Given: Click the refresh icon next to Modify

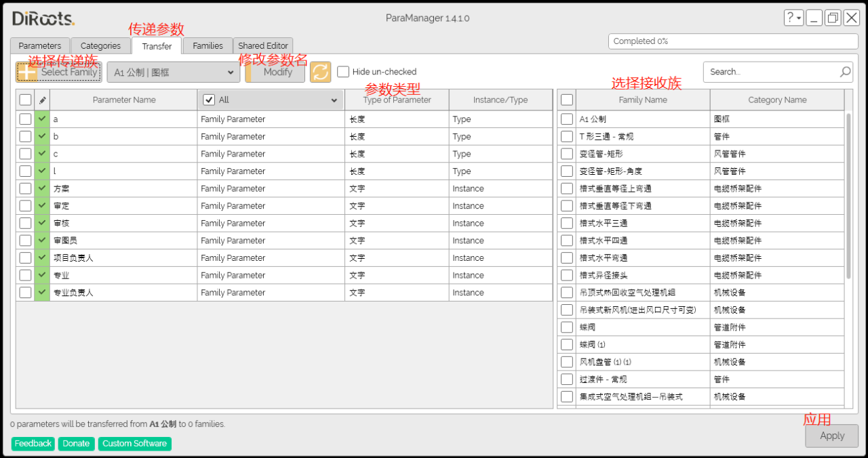Looking at the screenshot, I should (321, 72).
